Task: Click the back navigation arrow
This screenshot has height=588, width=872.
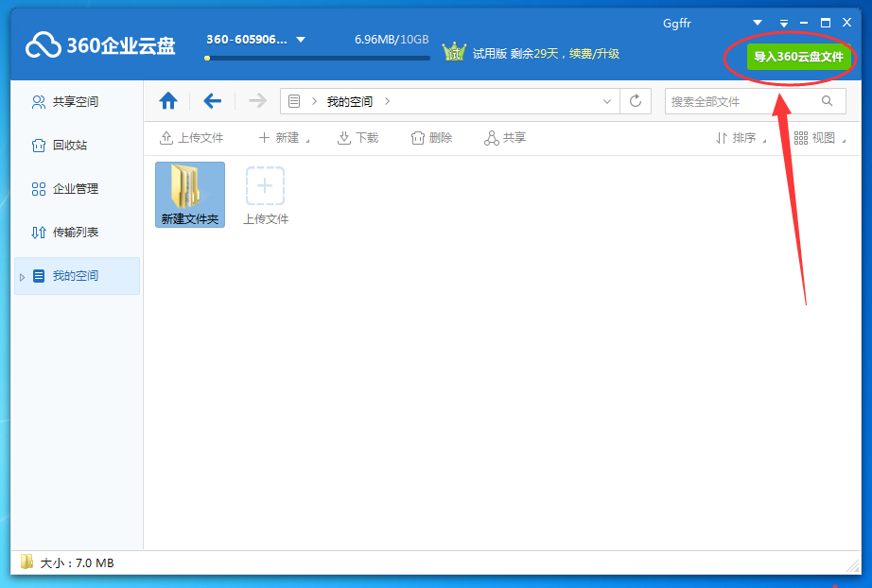Action: (x=212, y=100)
